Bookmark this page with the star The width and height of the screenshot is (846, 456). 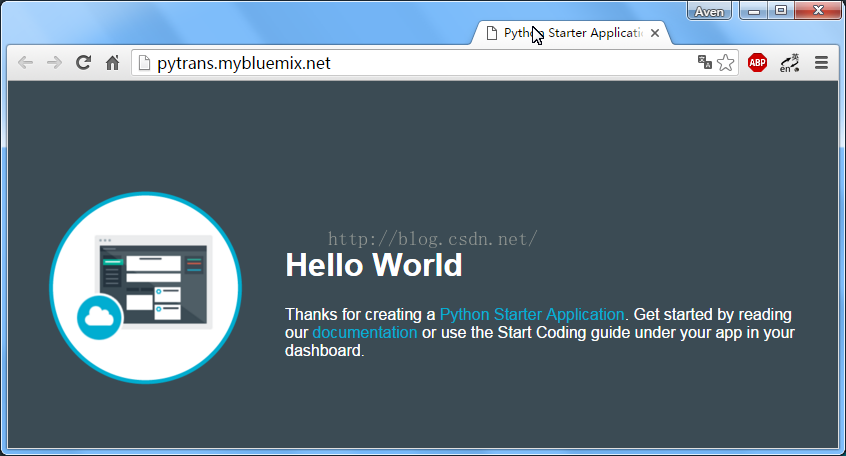(x=726, y=63)
